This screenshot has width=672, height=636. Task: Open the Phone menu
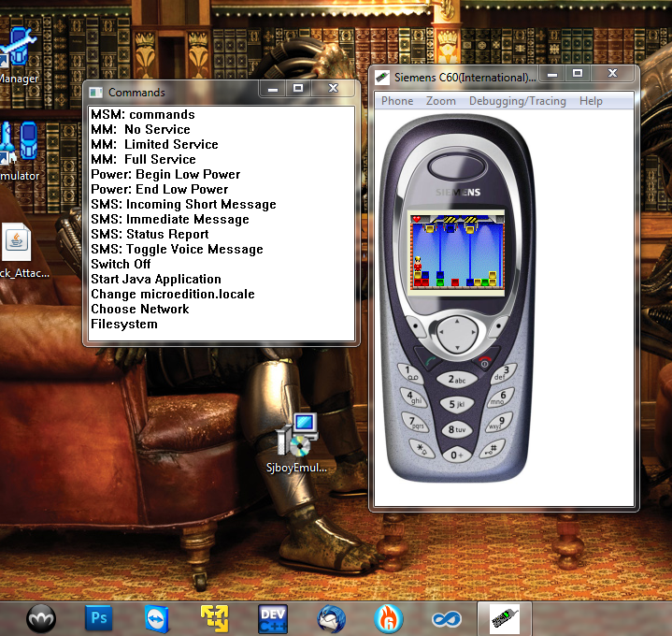pos(397,101)
